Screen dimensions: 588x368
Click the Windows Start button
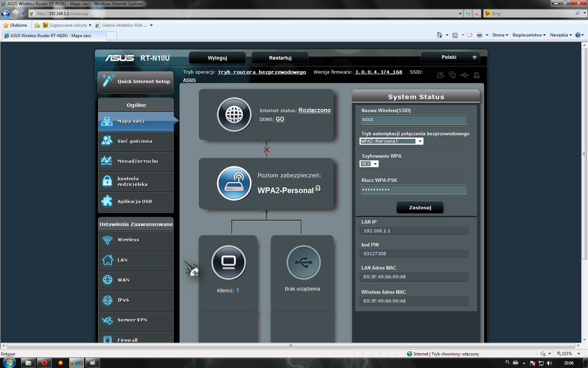point(9,362)
